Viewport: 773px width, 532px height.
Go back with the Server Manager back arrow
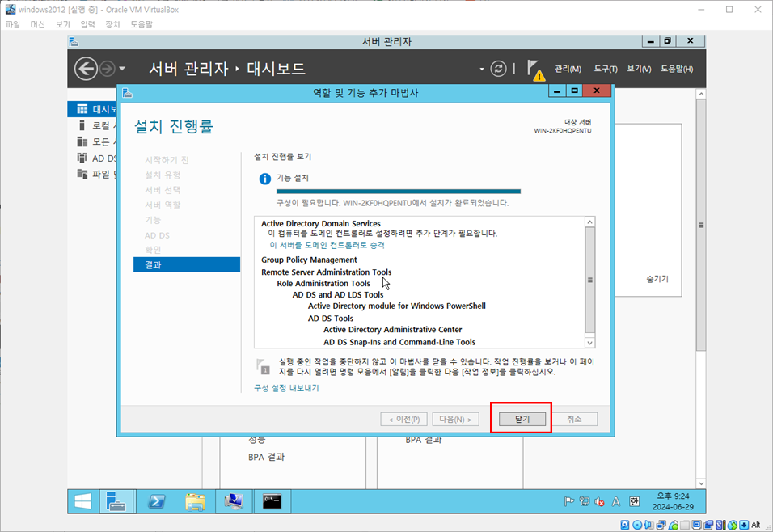[x=86, y=69]
